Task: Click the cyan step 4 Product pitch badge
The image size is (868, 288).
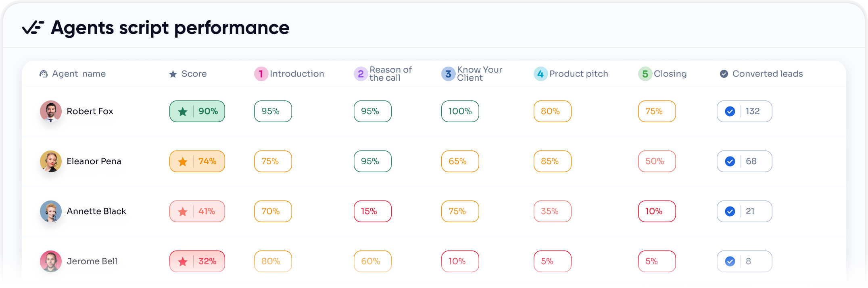Action: (540, 74)
